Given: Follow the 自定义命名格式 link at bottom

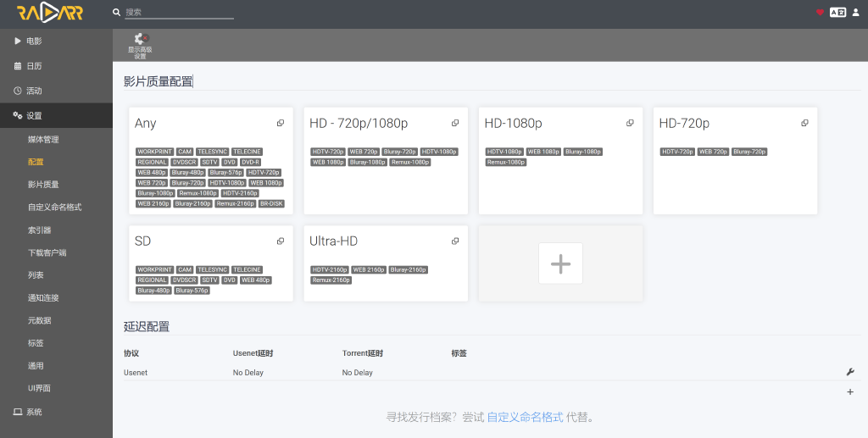Looking at the screenshot, I should (x=525, y=417).
